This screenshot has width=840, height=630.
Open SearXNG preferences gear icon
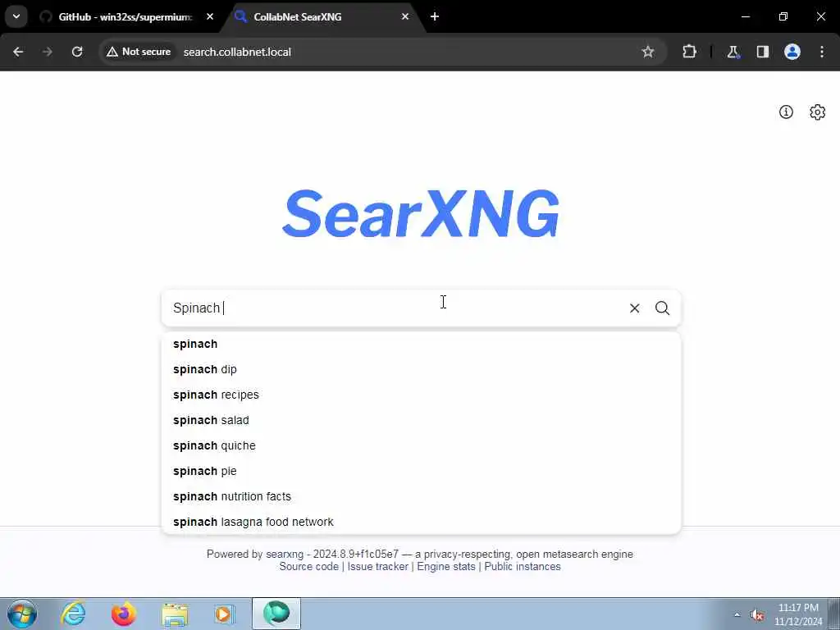[818, 112]
